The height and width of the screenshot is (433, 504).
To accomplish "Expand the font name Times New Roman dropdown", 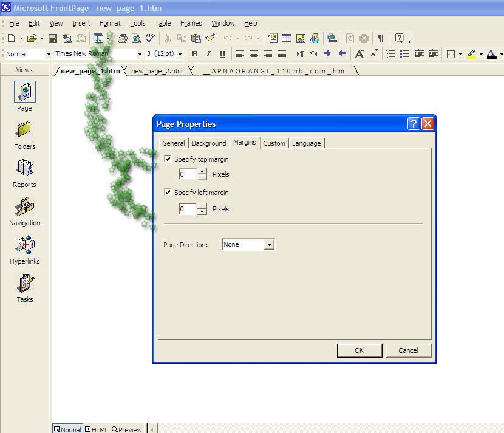I will (139, 54).
